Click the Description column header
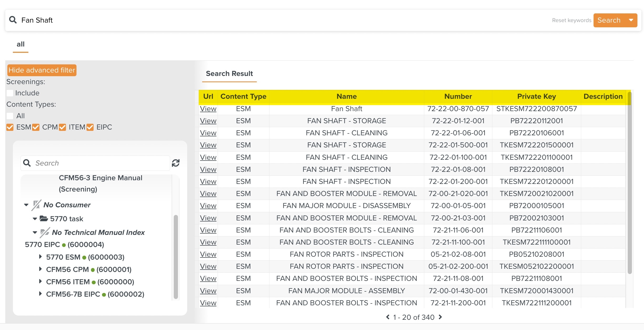644x330 pixels. pyautogui.click(x=603, y=96)
